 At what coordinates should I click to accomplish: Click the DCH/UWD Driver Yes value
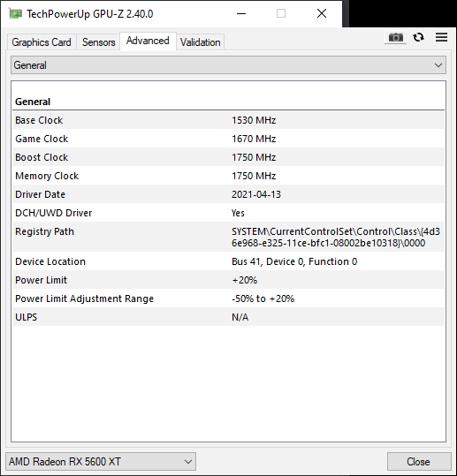[238, 213]
